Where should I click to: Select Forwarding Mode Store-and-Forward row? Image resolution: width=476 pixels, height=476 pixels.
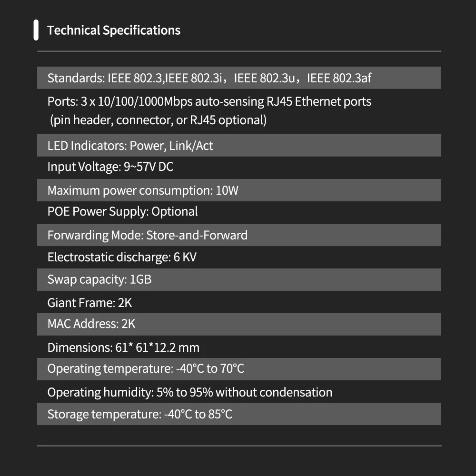tap(239, 235)
